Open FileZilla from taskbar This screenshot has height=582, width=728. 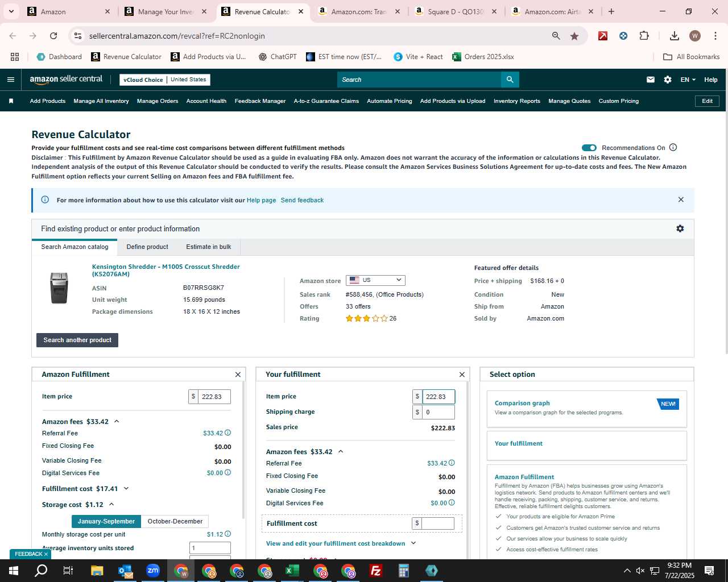pos(375,571)
